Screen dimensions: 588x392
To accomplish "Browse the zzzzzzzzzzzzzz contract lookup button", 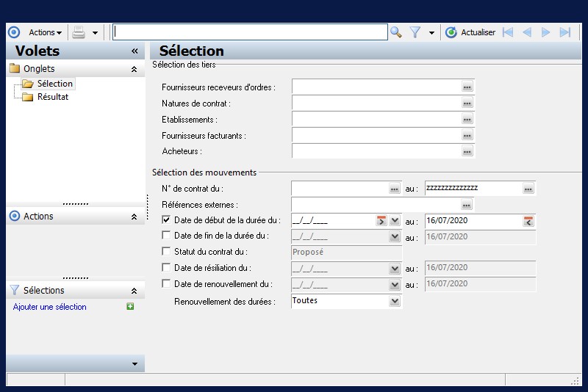I will click(x=528, y=189).
